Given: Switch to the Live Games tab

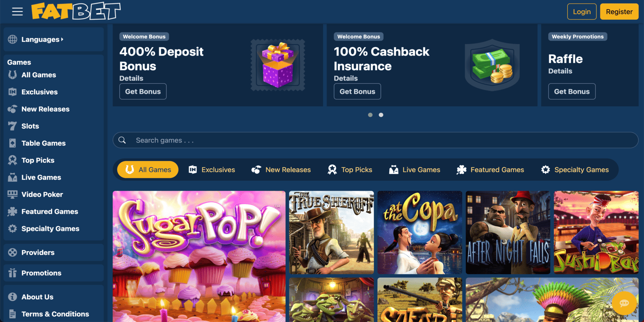Looking at the screenshot, I should [x=415, y=170].
